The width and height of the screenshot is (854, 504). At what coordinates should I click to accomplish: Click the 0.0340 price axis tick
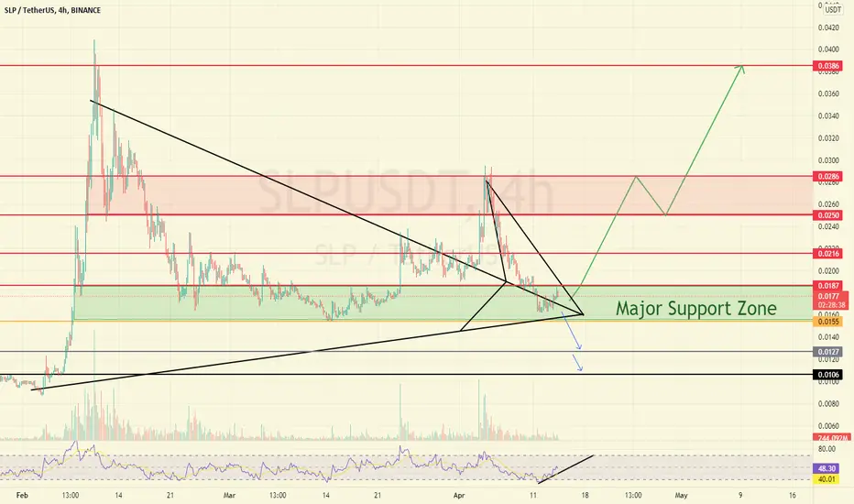click(x=828, y=115)
